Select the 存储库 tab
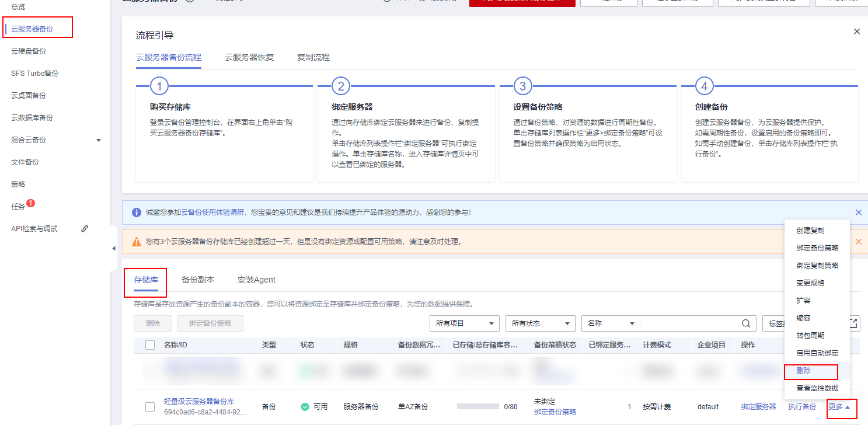 coord(146,280)
